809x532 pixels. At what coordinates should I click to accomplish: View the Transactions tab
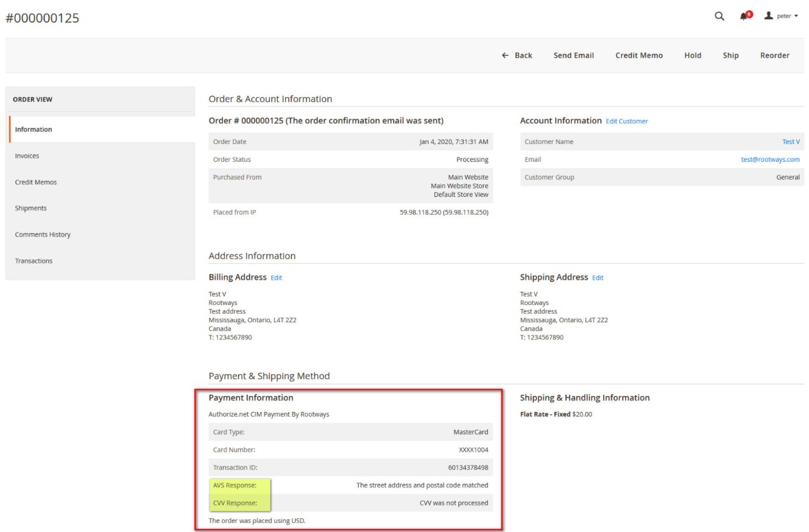pos(33,261)
